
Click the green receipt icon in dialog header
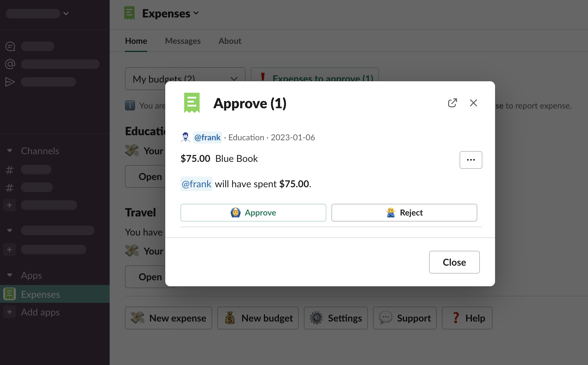click(x=192, y=103)
